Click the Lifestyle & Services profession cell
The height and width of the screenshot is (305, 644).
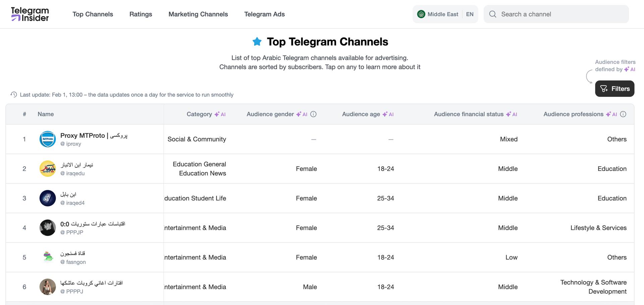(x=598, y=228)
